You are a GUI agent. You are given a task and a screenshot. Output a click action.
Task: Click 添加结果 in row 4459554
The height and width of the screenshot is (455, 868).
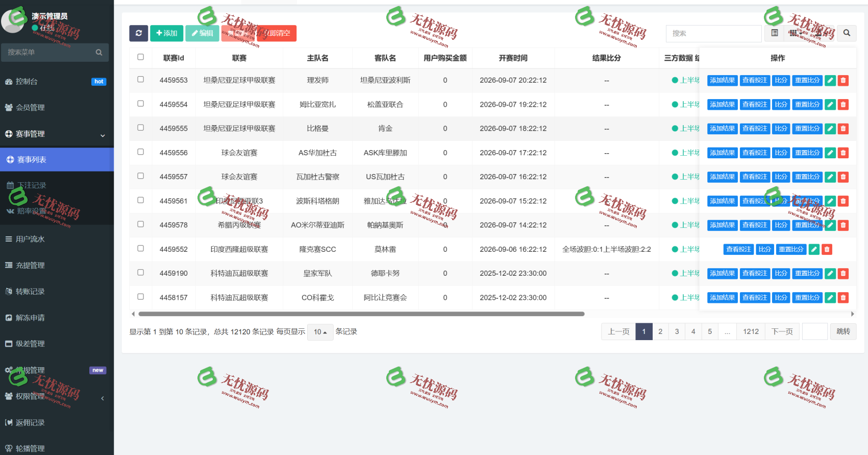pyautogui.click(x=723, y=105)
